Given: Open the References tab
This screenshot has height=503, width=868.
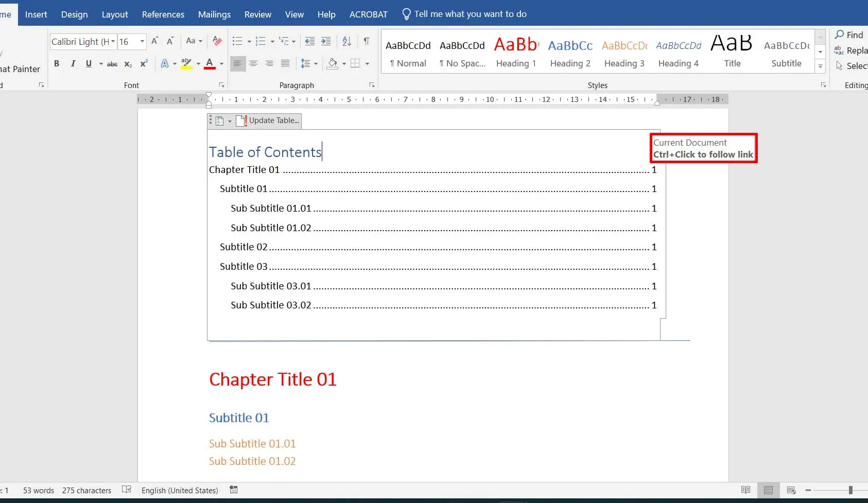Looking at the screenshot, I should pos(163,14).
